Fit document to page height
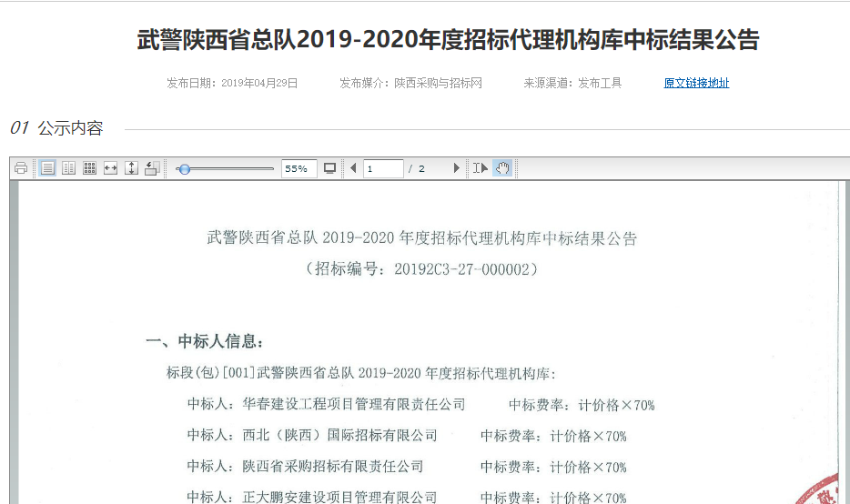850x504 pixels. (x=131, y=168)
